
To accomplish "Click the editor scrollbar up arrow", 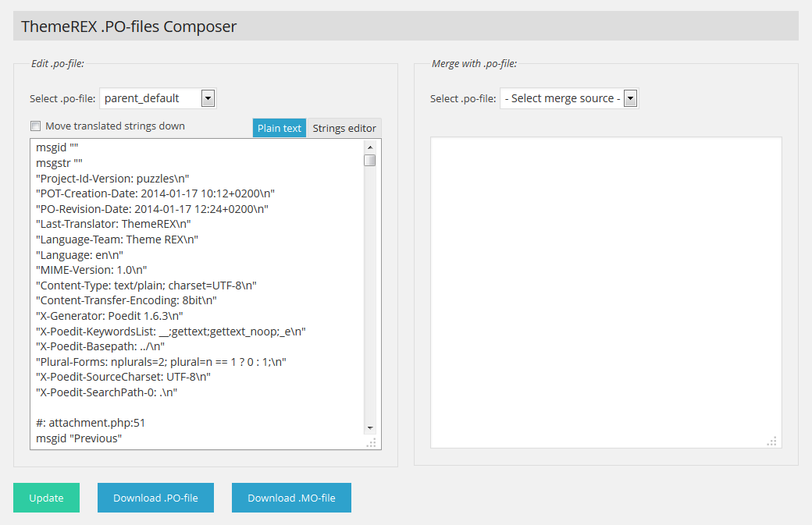I will point(369,147).
